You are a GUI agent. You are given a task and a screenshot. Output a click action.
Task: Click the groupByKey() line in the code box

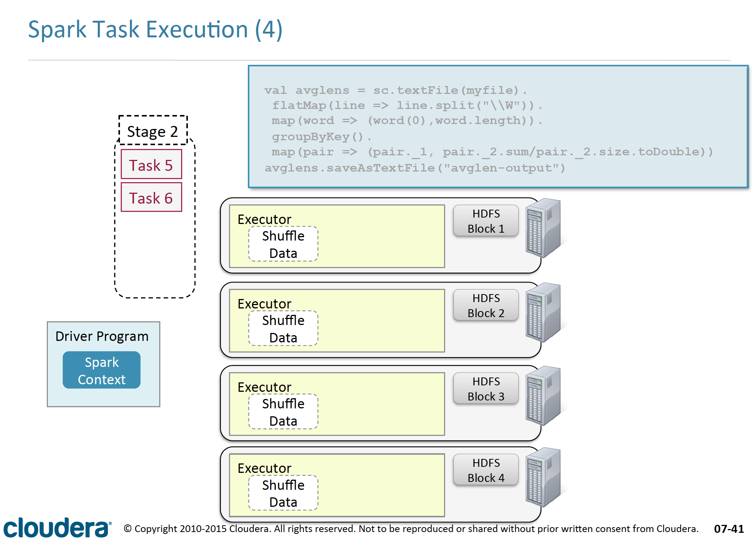pyautogui.click(x=321, y=136)
